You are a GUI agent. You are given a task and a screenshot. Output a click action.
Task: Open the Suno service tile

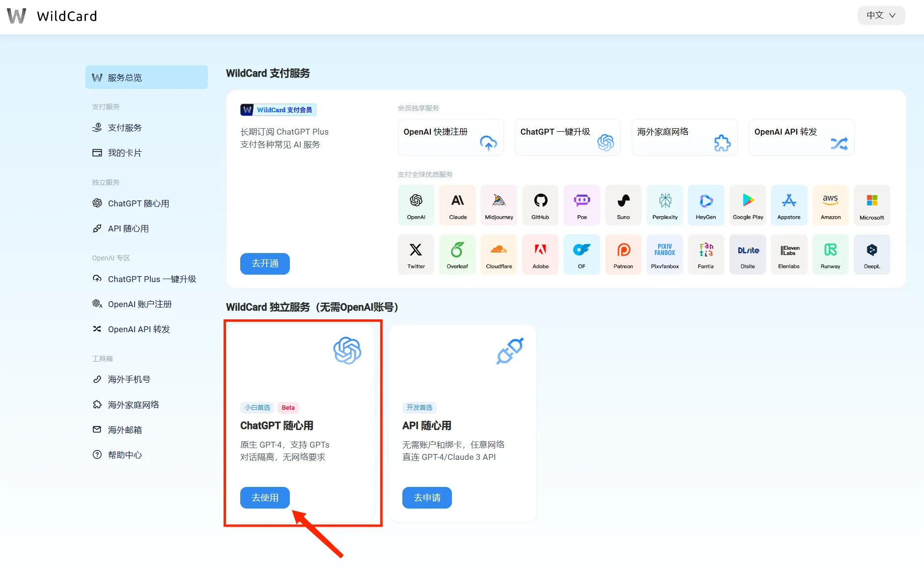pos(623,205)
